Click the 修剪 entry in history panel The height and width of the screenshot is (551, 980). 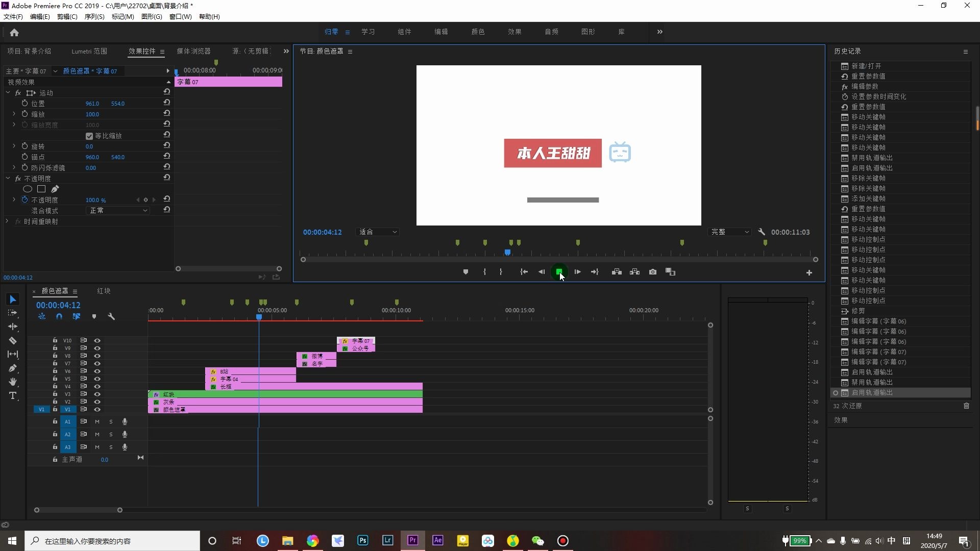click(858, 311)
